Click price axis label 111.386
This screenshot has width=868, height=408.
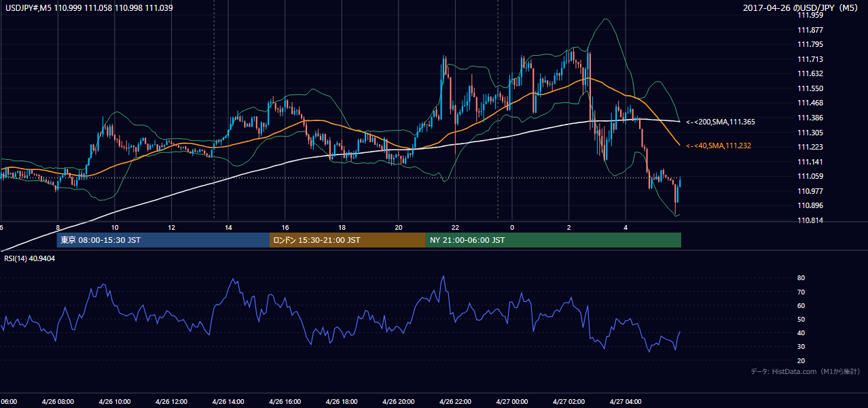tap(810, 118)
